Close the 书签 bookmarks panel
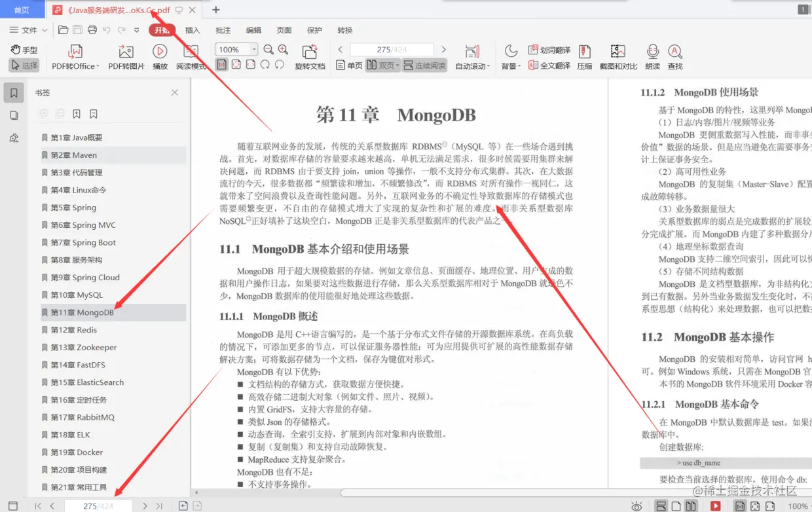Viewport: 812px width, 512px height. (175, 93)
